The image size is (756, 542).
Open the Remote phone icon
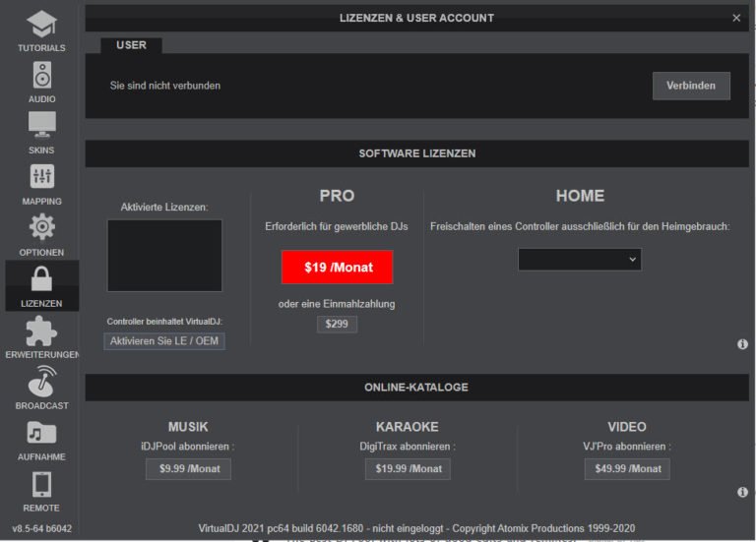41,484
